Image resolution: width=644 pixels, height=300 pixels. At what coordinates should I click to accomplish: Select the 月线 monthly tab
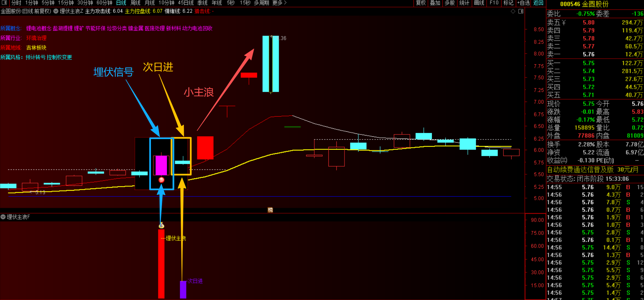(150, 3)
